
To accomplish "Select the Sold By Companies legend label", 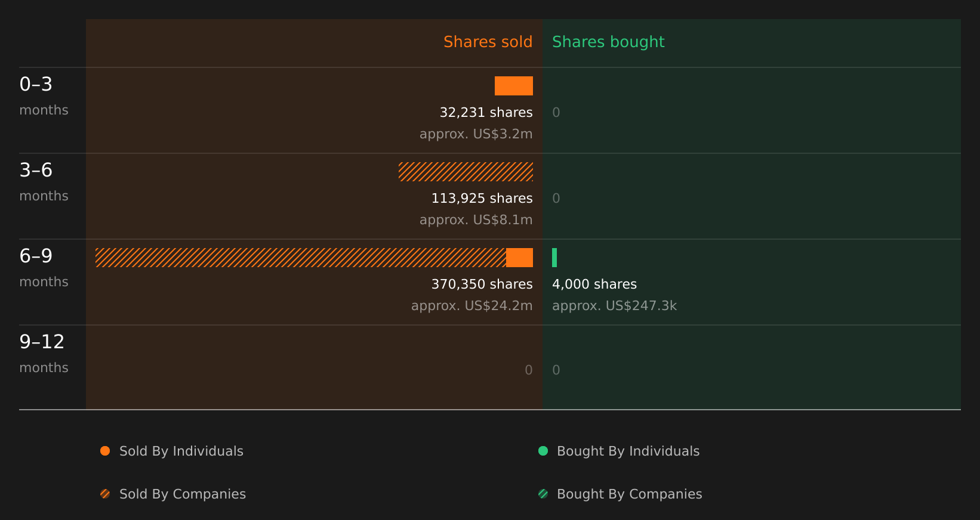I will (183, 494).
